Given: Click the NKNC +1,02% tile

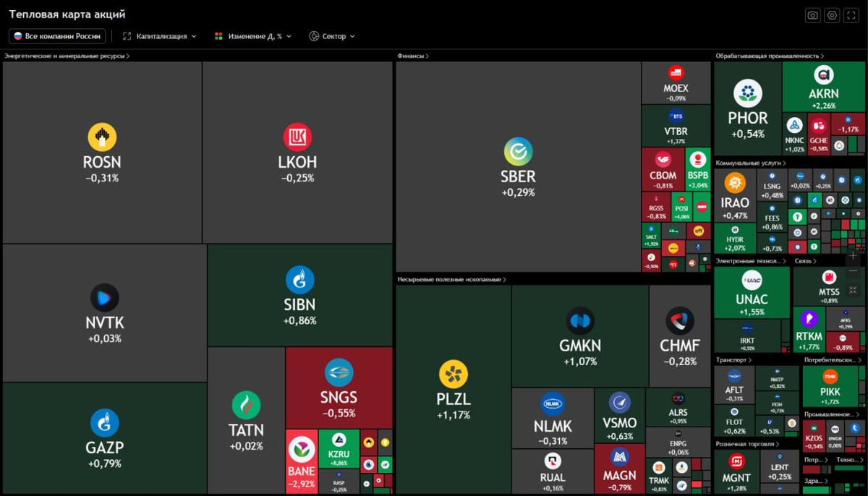Looking at the screenshot, I should pos(795,133).
